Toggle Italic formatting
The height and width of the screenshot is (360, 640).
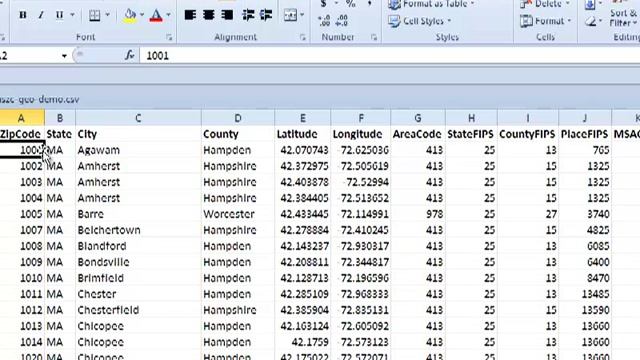point(41,16)
